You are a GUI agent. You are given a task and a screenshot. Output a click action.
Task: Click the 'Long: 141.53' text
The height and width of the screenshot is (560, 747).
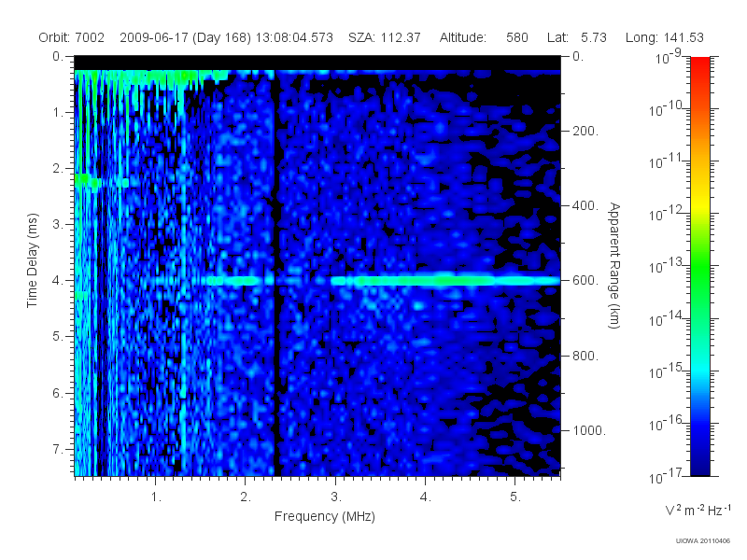665,37
